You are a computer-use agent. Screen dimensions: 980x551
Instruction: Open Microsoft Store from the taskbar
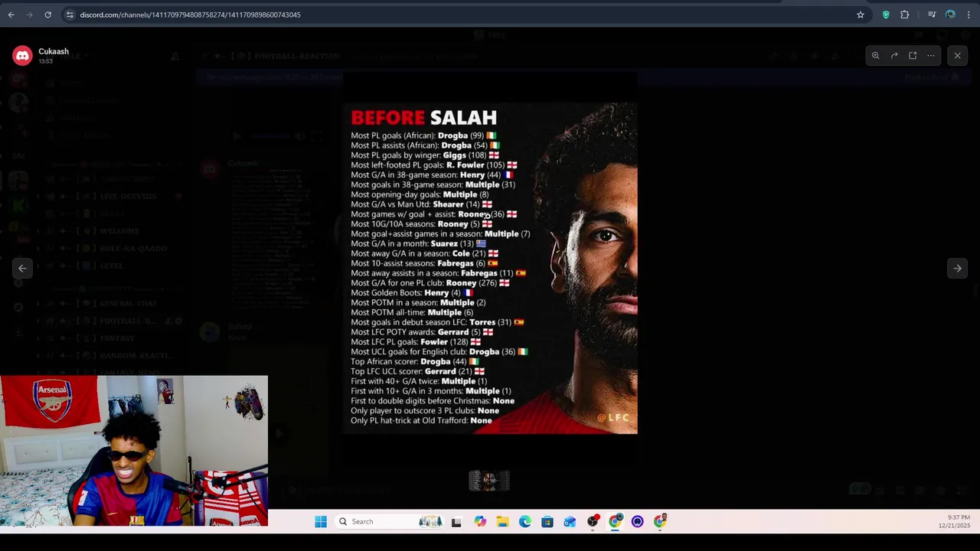547,521
